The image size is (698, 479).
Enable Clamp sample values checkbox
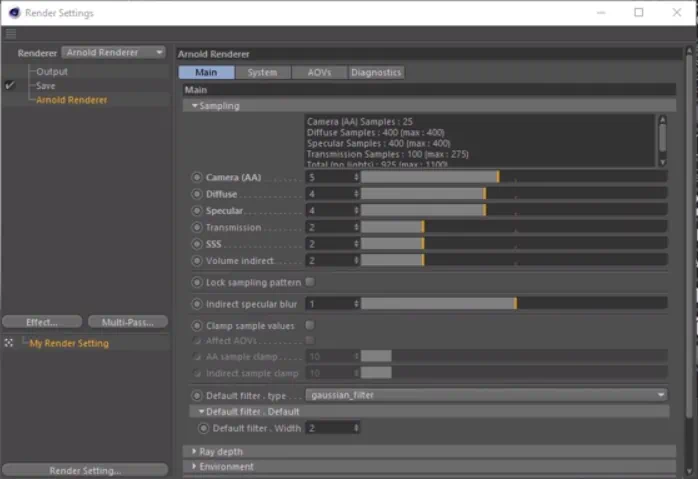[x=310, y=325]
